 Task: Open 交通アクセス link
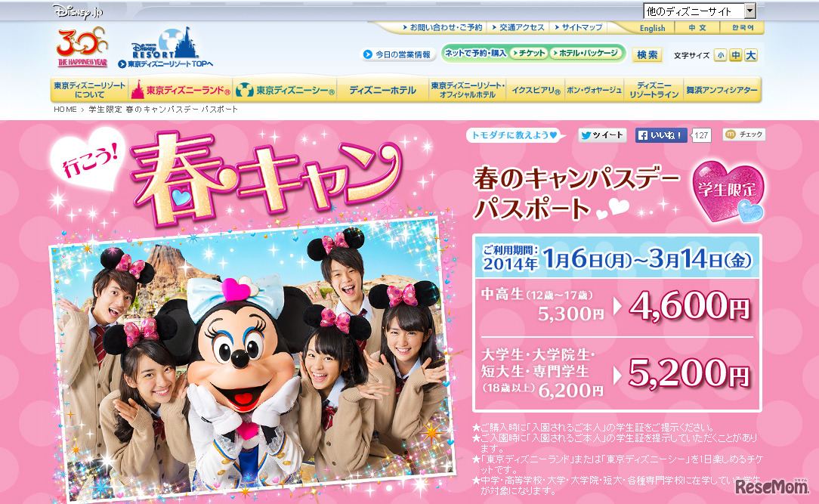[x=518, y=27]
